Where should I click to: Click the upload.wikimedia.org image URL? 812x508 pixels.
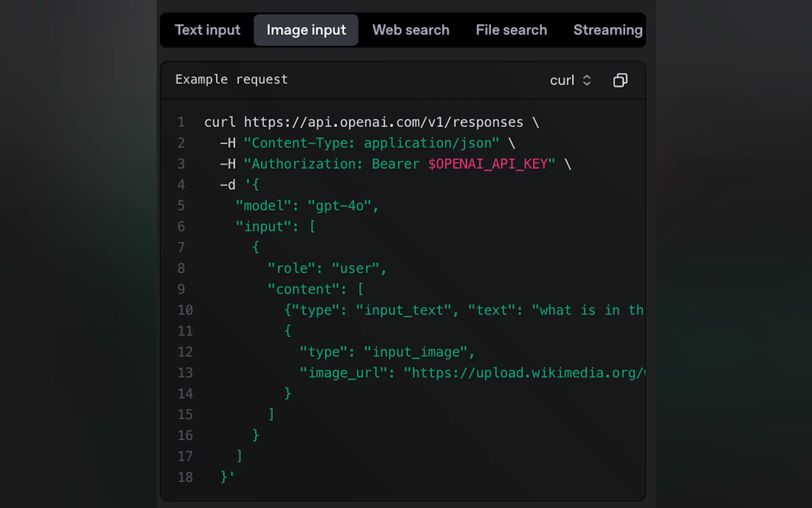point(524,373)
